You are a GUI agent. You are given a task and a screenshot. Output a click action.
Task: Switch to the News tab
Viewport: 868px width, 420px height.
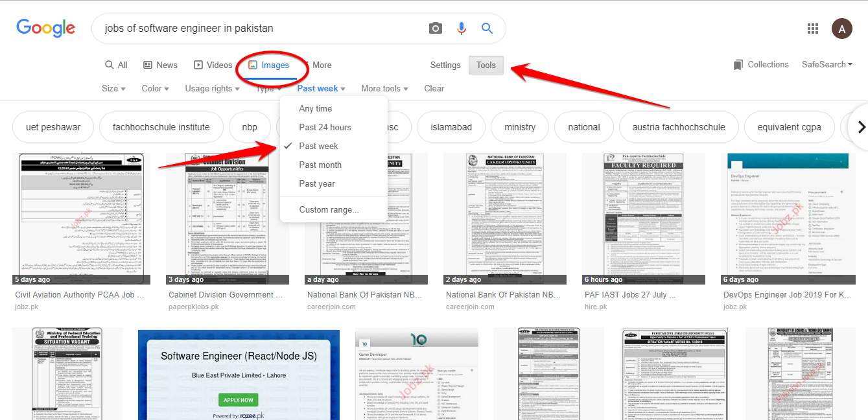[x=160, y=65]
